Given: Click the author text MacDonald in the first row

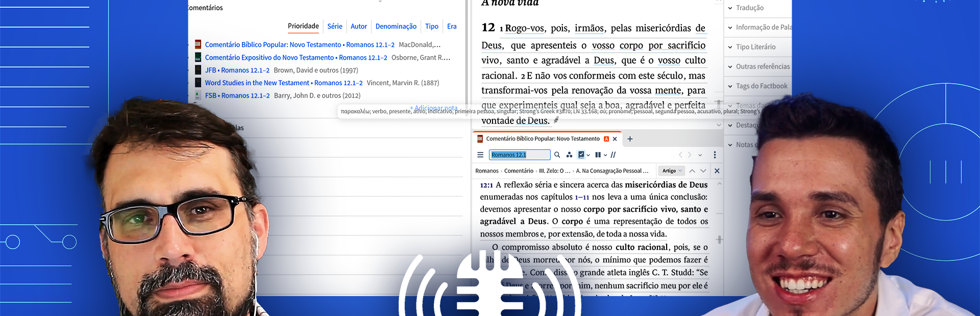Looking at the screenshot, I should click(x=420, y=44).
